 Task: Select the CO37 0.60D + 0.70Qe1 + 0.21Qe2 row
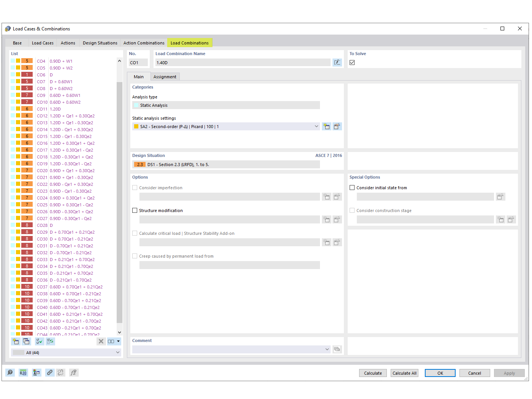coord(63,287)
